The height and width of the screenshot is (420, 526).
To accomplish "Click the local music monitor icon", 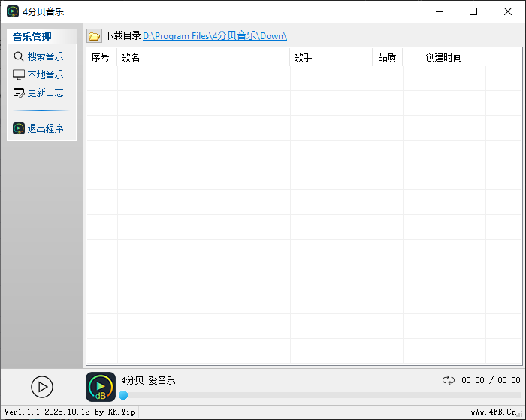I will click(19, 74).
